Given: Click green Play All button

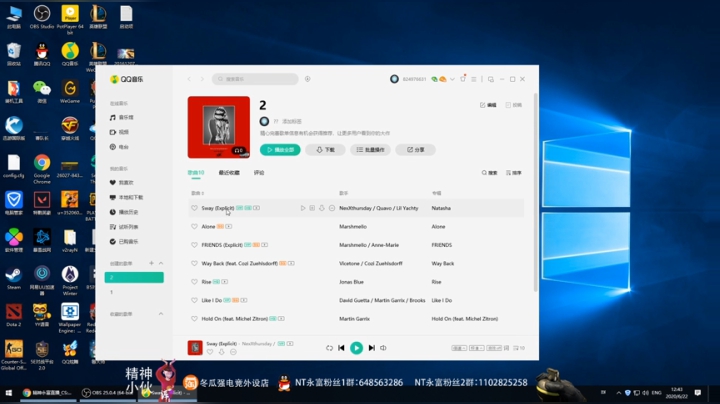Looking at the screenshot, I should coord(280,150).
